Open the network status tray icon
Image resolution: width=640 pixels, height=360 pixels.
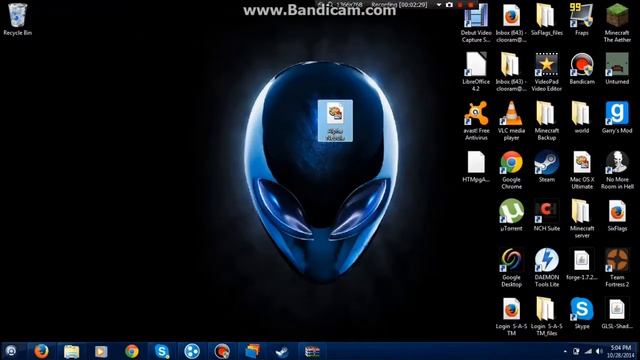(588, 351)
